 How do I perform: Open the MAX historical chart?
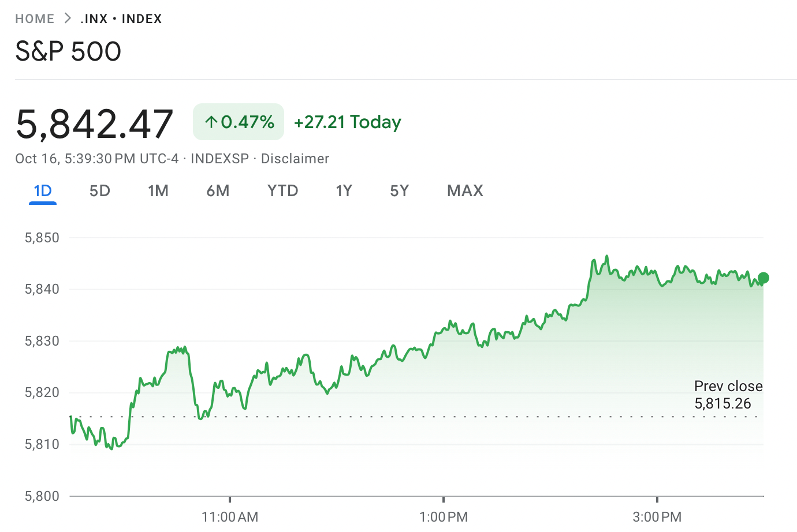(464, 190)
